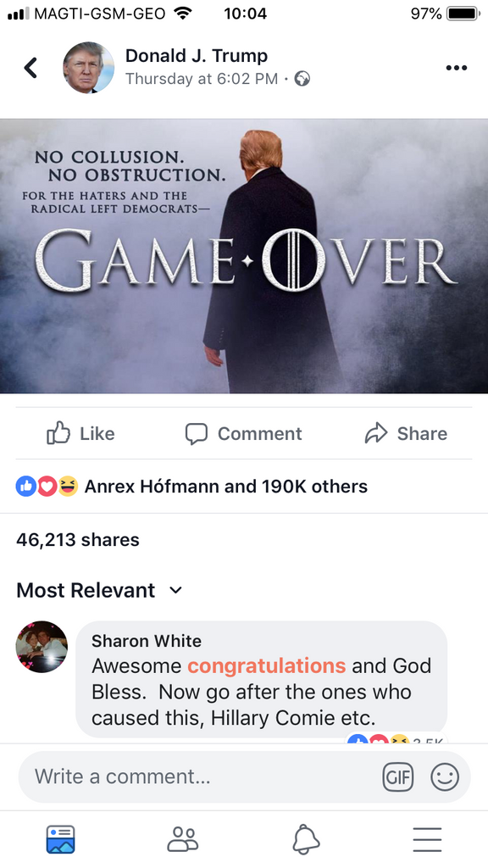Open the Donald J. Trump page name

tap(197, 56)
